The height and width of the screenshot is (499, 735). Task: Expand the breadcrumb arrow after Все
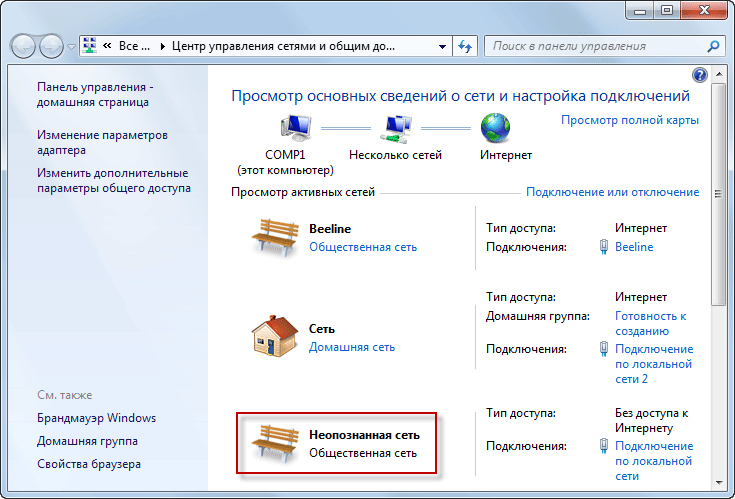coord(162,46)
